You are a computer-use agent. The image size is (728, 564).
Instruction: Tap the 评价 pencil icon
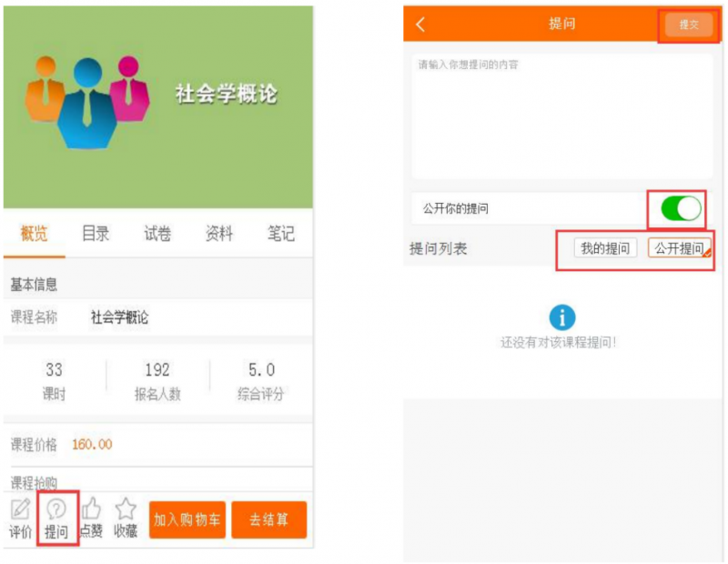pyautogui.click(x=20, y=511)
